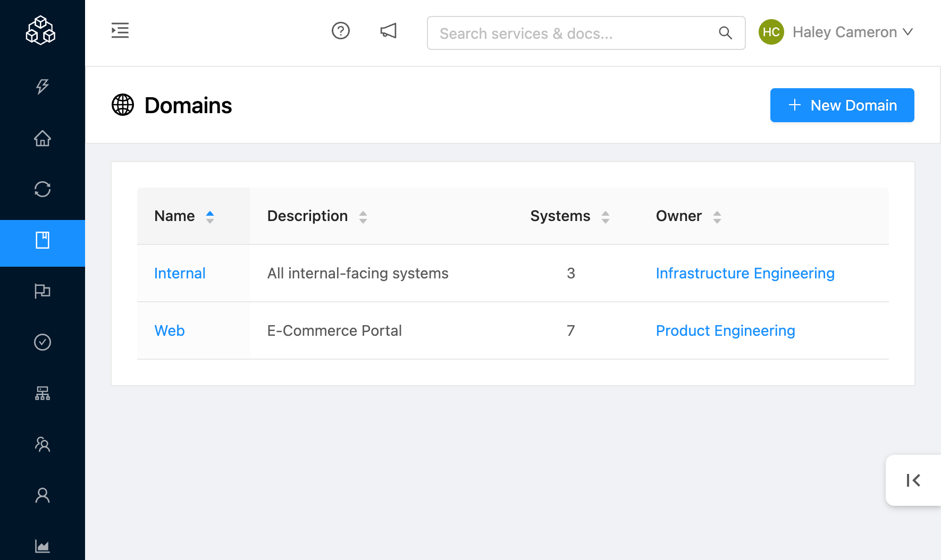The width and height of the screenshot is (941, 560).
Task: Open announcements megaphone icon
Action: (x=389, y=31)
